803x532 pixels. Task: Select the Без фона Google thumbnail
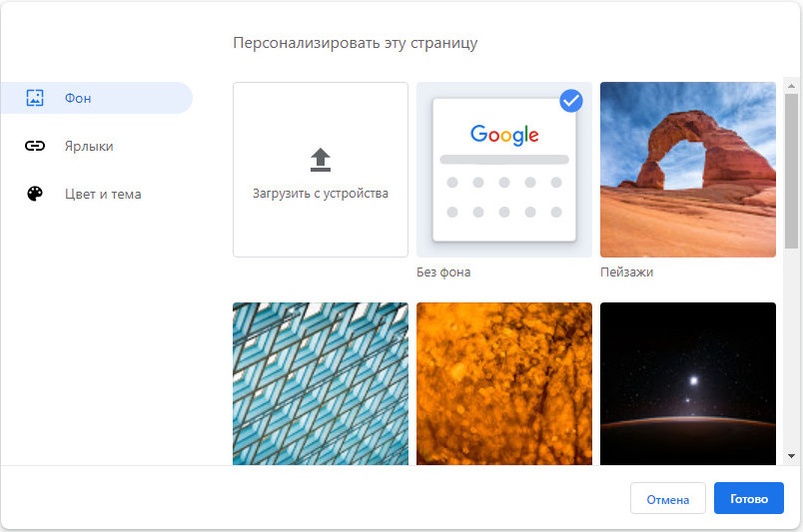pyautogui.click(x=504, y=170)
